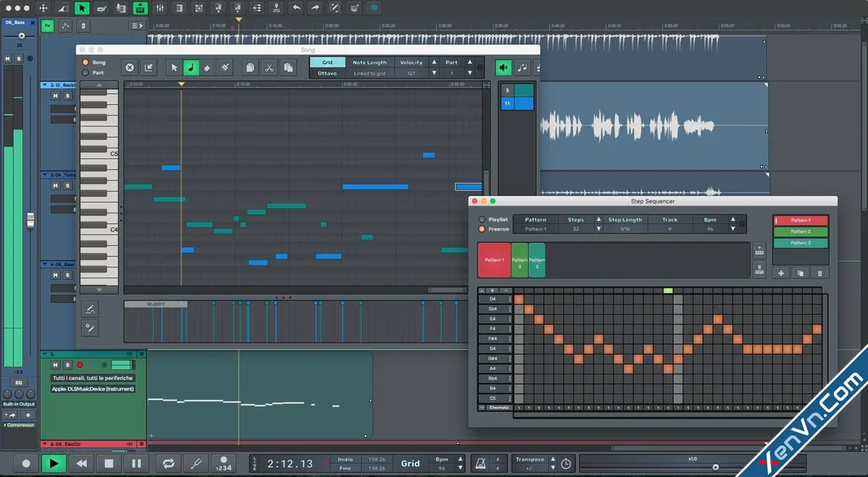Click the 06_Bass pan slider knob
The height and width of the screenshot is (477, 868).
click(x=21, y=36)
